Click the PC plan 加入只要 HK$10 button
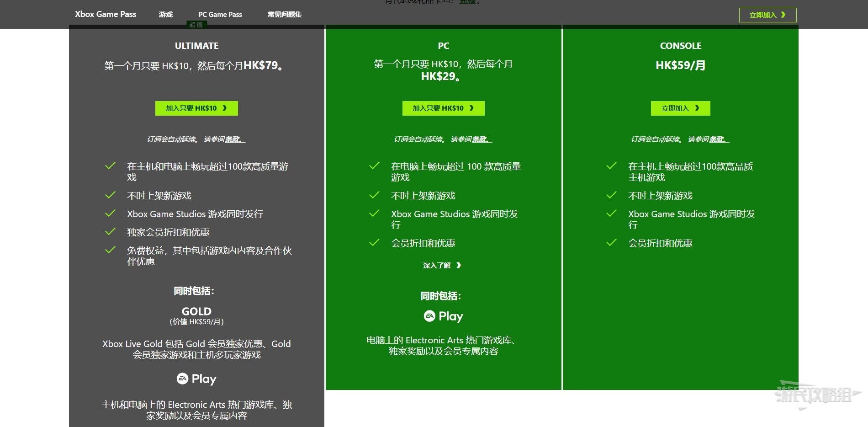This screenshot has width=868, height=427. [443, 108]
